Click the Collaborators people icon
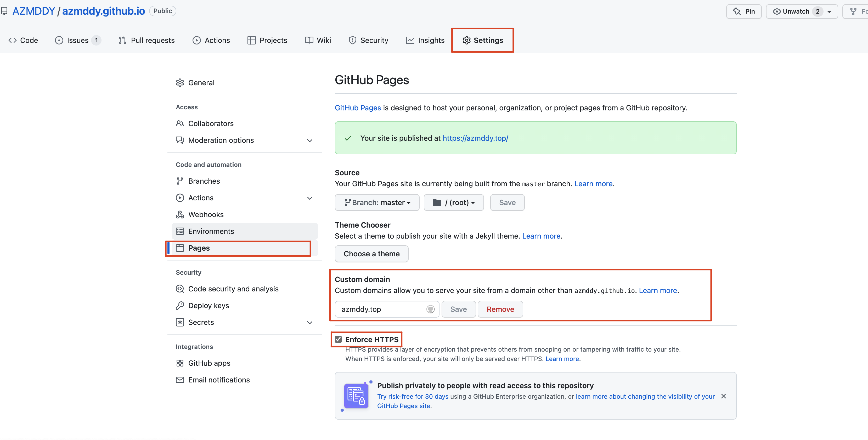868x440 pixels. pyautogui.click(x=180, y=124)
